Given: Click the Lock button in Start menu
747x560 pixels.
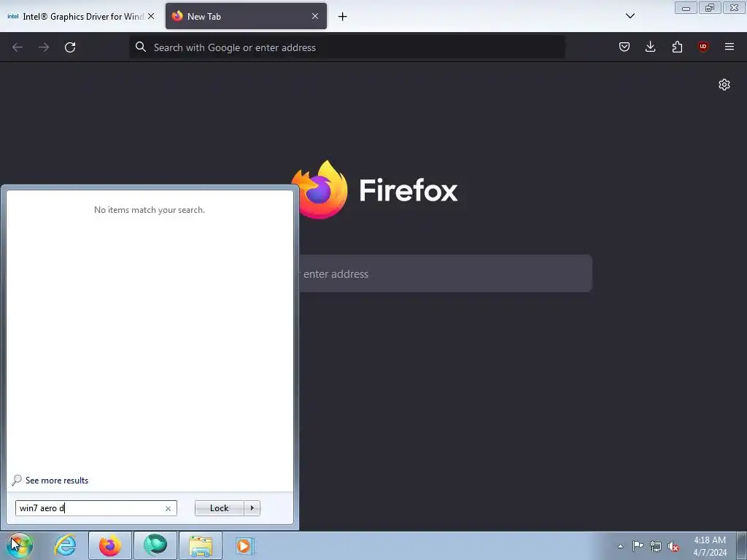Looking at the screenshot, I should click(219, 508).
